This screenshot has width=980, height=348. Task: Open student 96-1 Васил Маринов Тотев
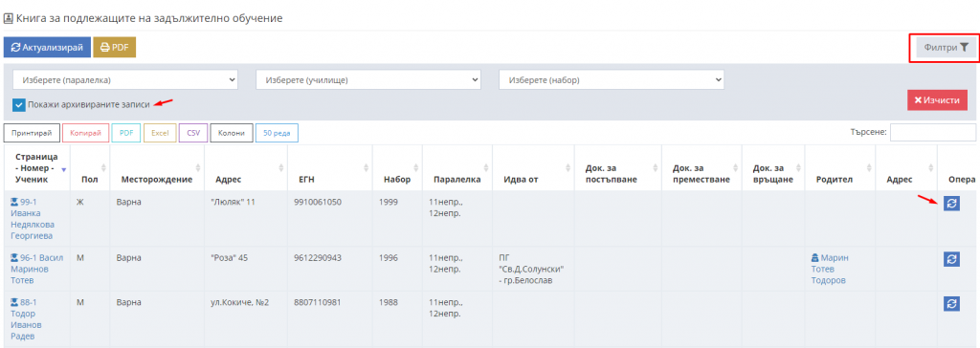[x=36, y=270]
